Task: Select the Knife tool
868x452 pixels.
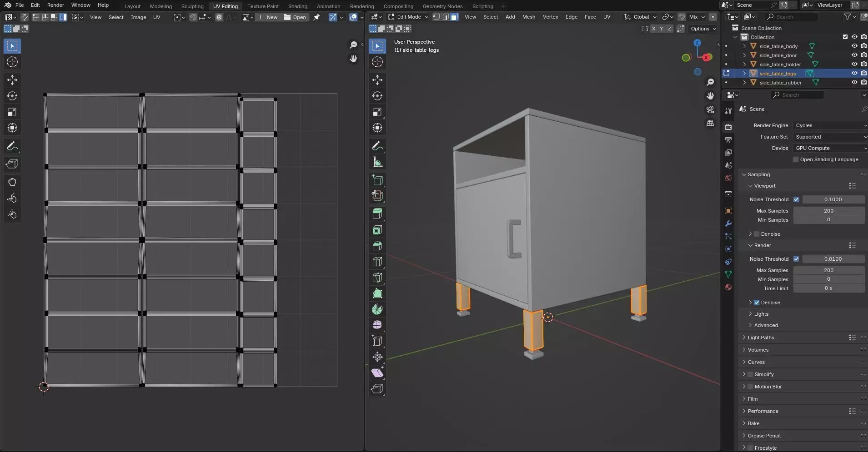Action: (377, 278)
